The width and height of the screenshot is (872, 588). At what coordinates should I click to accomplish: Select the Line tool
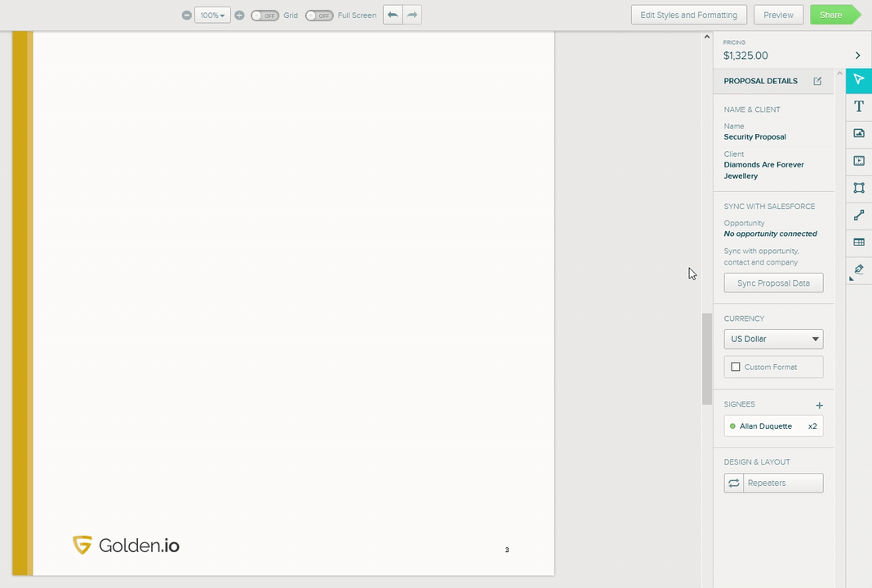point(859,216)
